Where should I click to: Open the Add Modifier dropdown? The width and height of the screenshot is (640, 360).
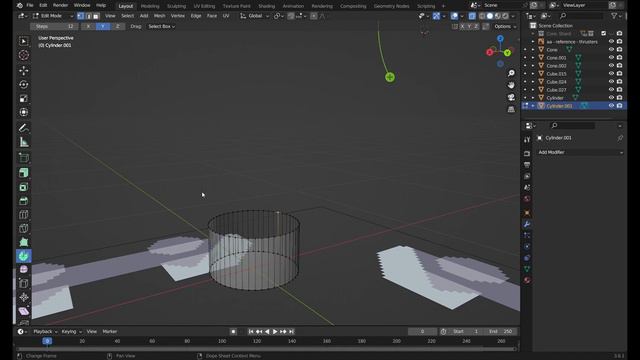click(x=580, y=152)
